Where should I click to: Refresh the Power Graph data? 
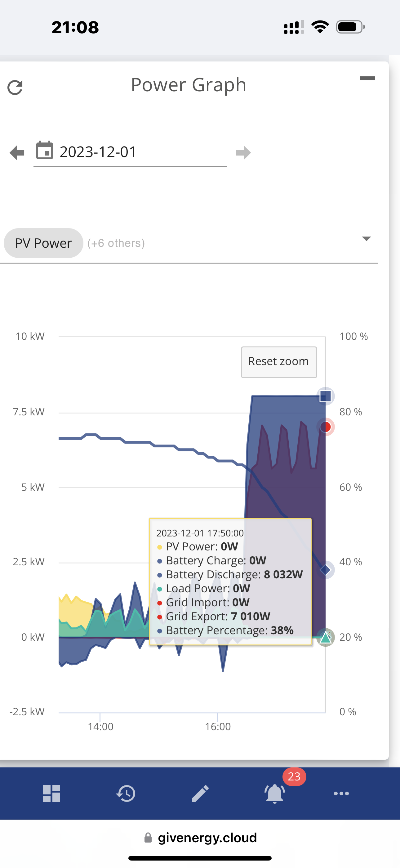point(15,87)
